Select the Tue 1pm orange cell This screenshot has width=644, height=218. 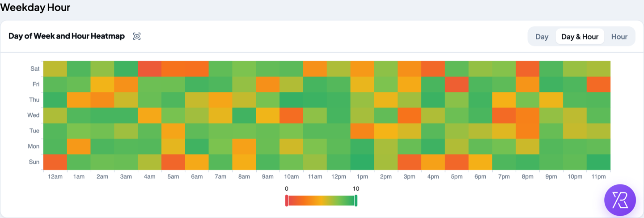[362, 131]
